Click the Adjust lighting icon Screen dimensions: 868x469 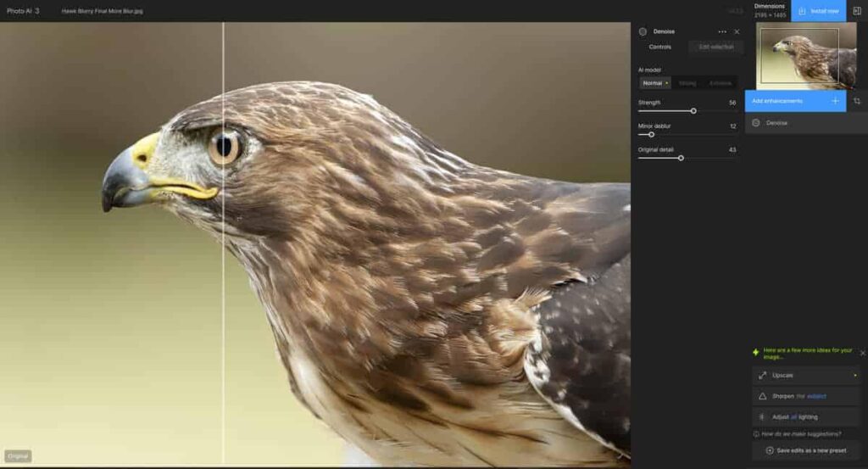click(x=762, y=417)
